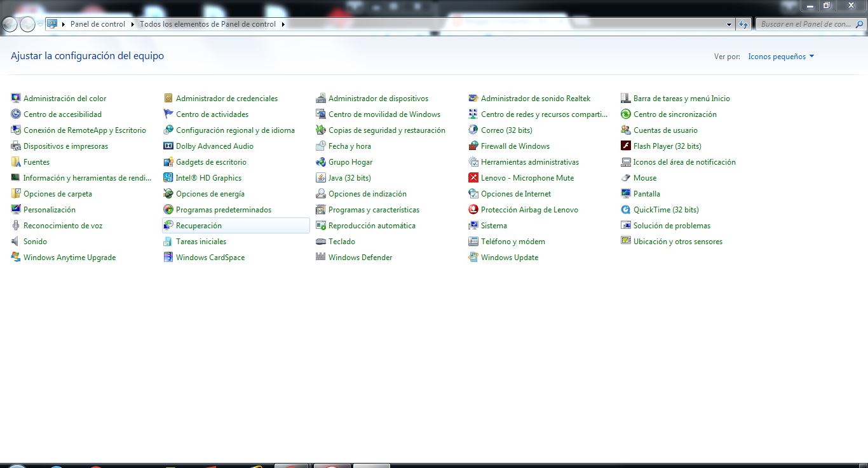868x468 pixels.
Task: Open the Mouse icon
Action: coord(626,177)
